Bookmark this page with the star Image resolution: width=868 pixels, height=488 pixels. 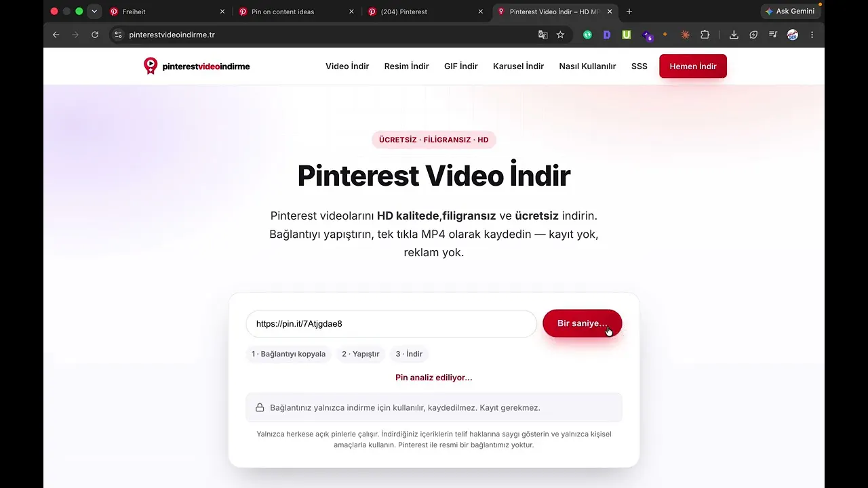tap(560, 35)
